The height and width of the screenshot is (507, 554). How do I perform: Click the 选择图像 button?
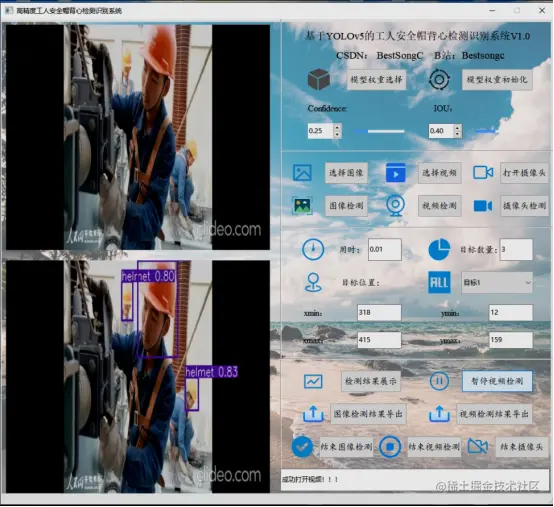click(346, 173)
